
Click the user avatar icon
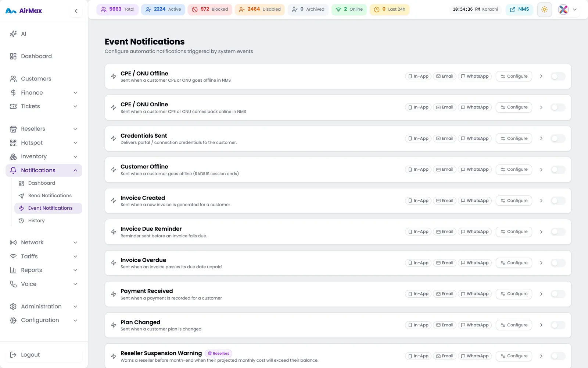[x=563, y=10]
